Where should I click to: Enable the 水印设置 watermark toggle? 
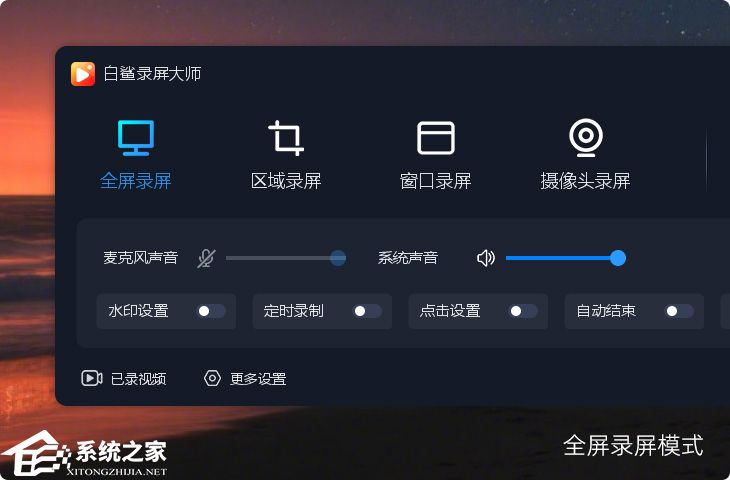211,311
